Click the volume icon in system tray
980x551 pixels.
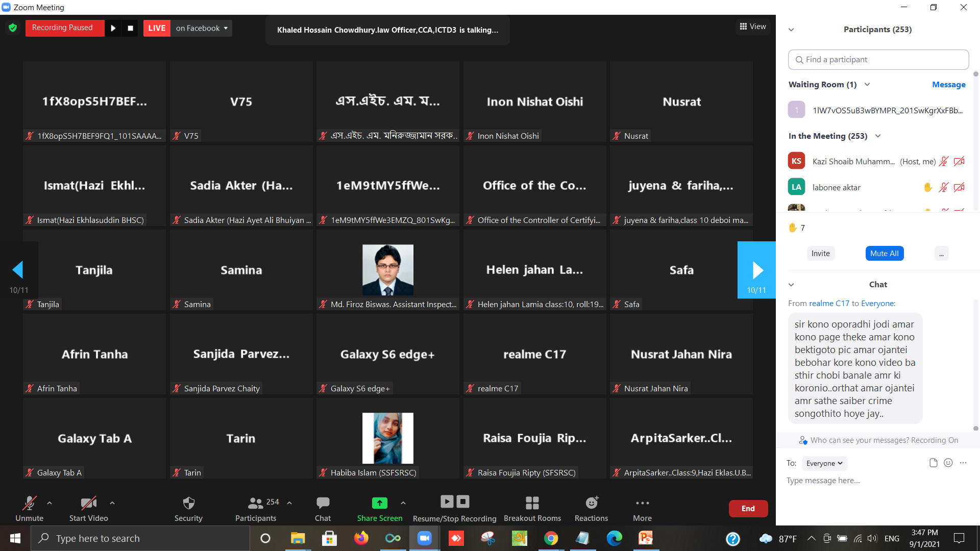(x=872, y=538)
